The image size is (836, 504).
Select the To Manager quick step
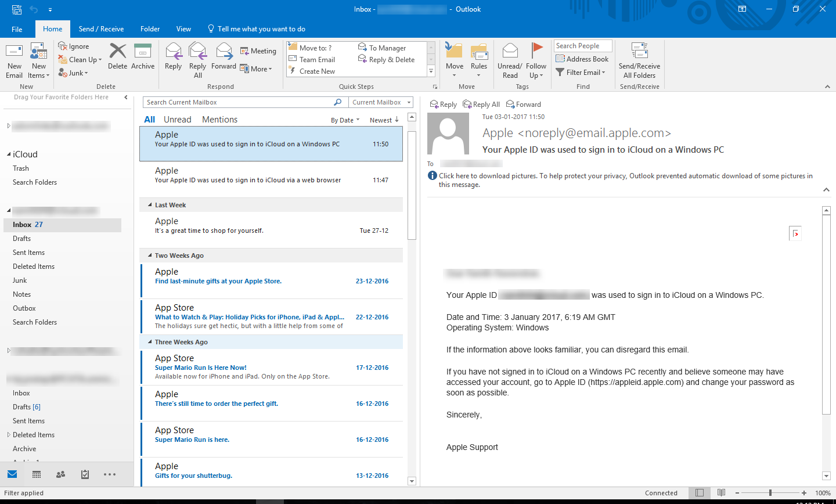pos(382,48)
